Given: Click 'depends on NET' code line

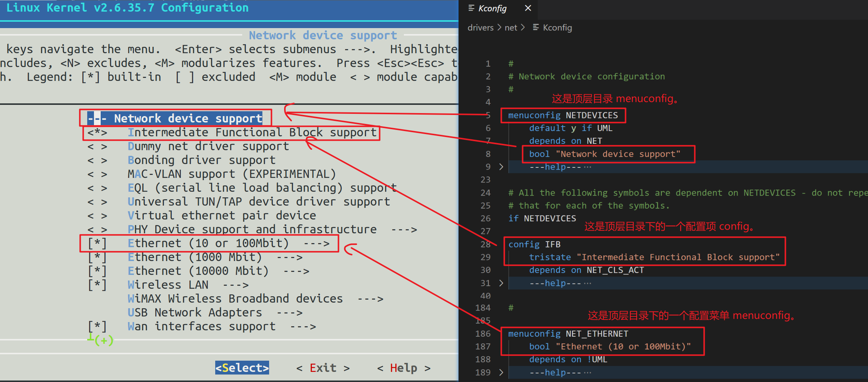Looking at the screenshot, I should coord(566,141).
